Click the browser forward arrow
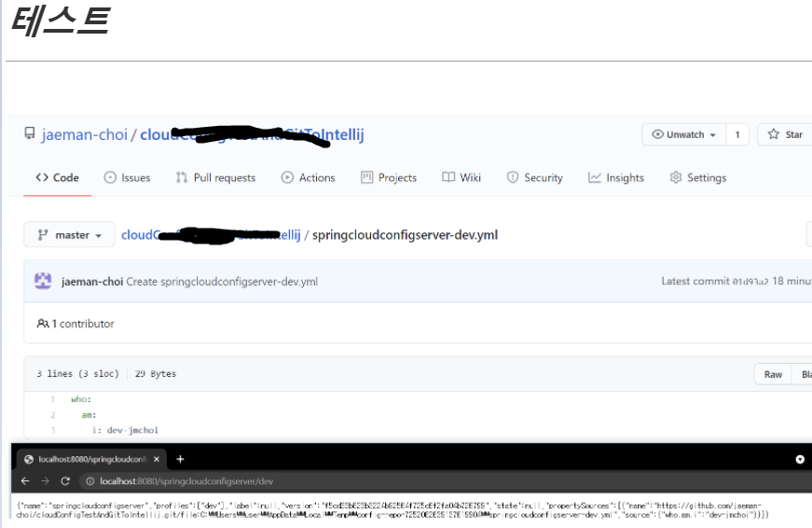The image size is (812, 528). coord(45,480)
